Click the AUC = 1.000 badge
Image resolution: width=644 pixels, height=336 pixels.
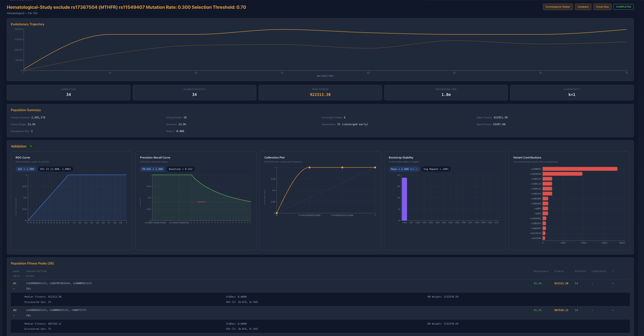pos(26,169)
